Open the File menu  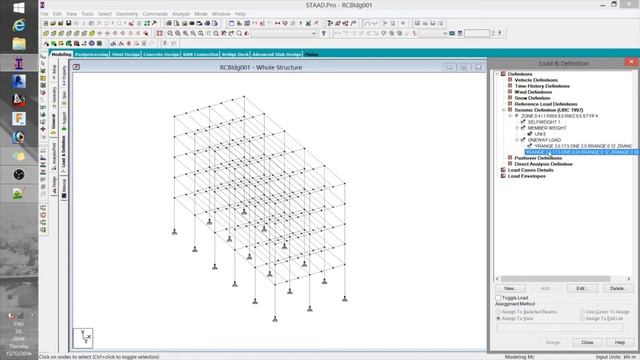[x=44, y=14]
